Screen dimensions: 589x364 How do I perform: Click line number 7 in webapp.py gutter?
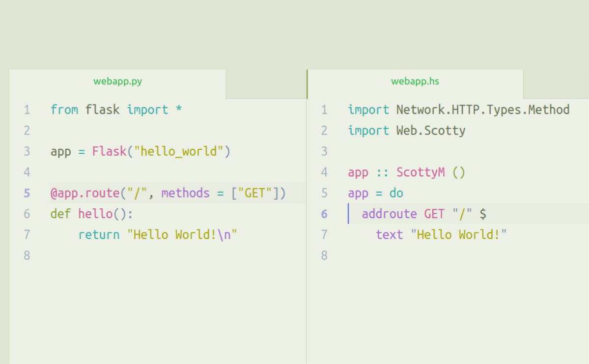coord(27,235)
